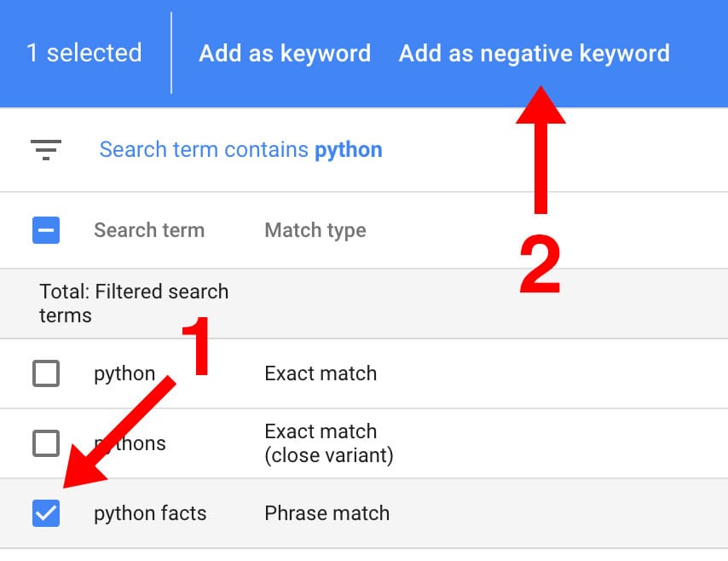Sort by the Search term column
The image size is (728, 561).
[150, 229]
